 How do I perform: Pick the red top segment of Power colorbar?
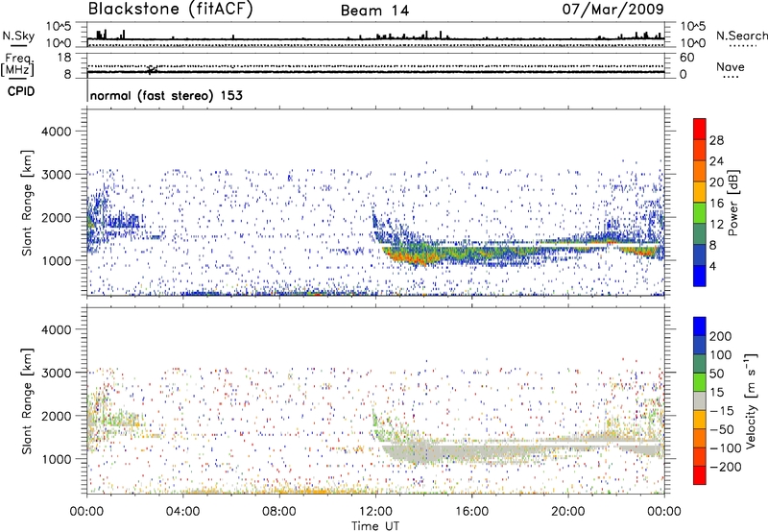pos(700,130)
